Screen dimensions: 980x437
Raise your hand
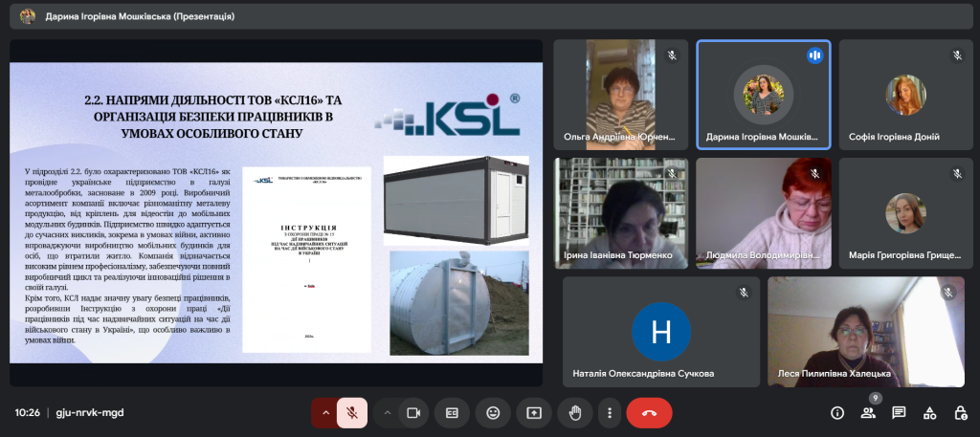(574, 413)
